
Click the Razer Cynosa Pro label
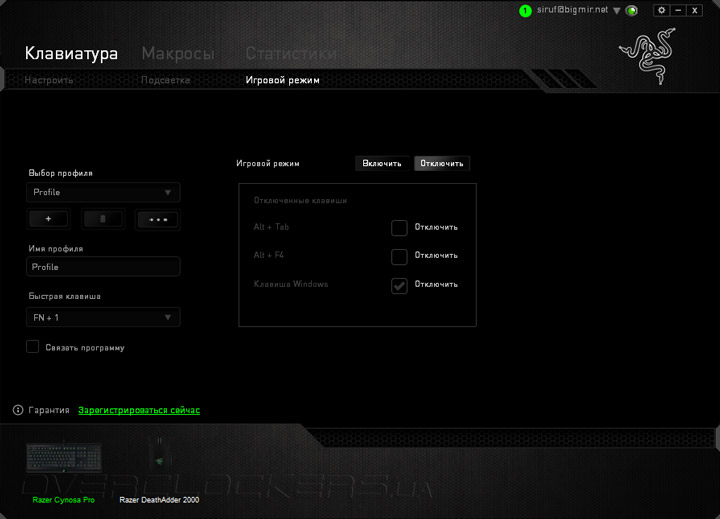64,500
